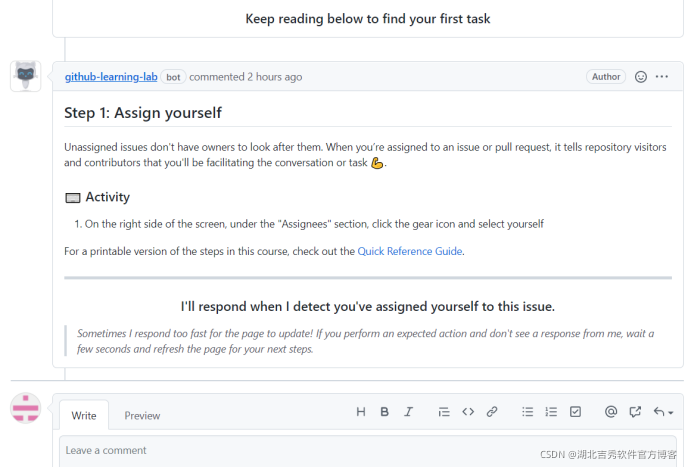Reference an issue or pull request
Viewport: 692px width, 468px height.
[635, 412]
